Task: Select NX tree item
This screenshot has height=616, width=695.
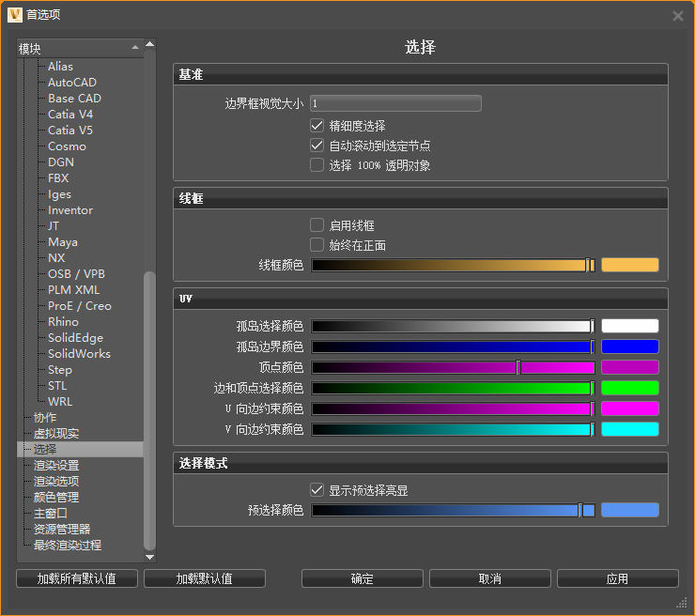Action: coord(56,258)
